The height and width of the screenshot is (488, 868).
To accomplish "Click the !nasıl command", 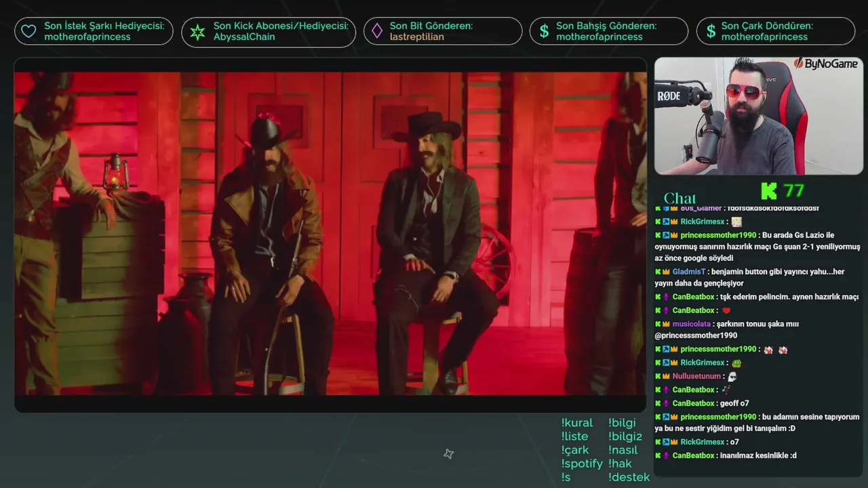I will [x=623, y=450].
